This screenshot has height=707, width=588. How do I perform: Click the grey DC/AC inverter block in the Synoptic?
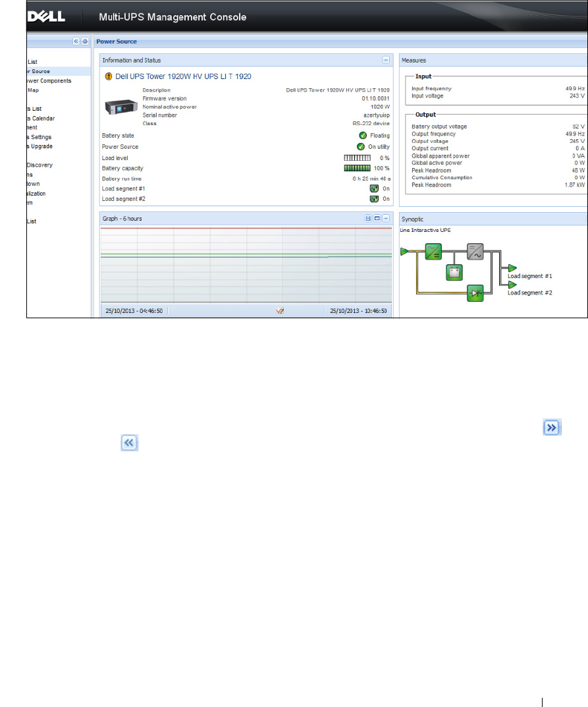(x=475, y=252)
